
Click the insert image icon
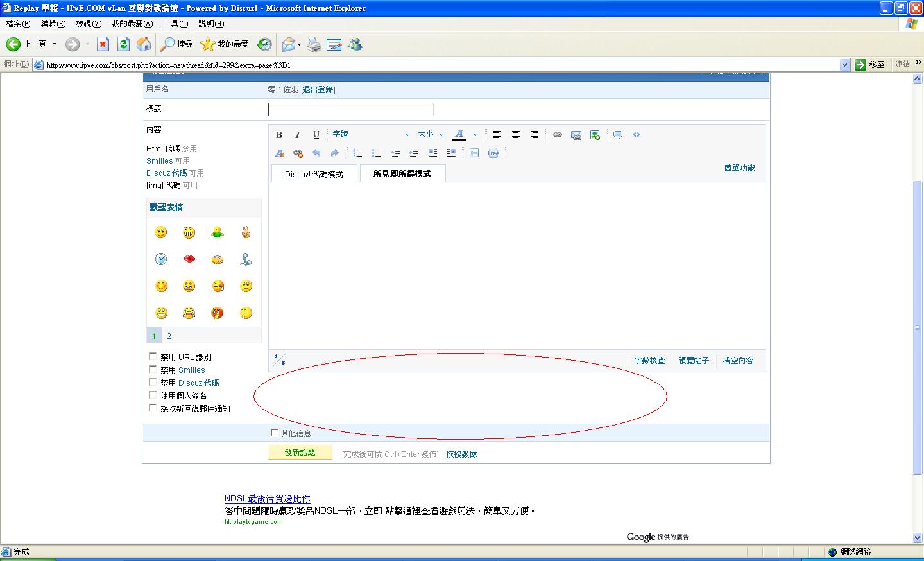(x=576, y=135)
